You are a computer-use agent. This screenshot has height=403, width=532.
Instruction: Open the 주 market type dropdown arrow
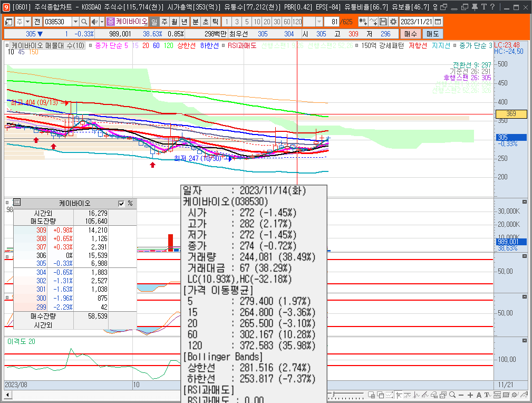[28, 22]
